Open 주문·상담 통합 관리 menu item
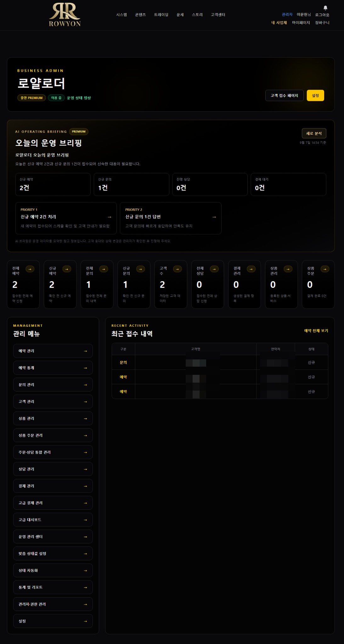The width and height of the screenshot is (344, 644). (x=53, y=452)
